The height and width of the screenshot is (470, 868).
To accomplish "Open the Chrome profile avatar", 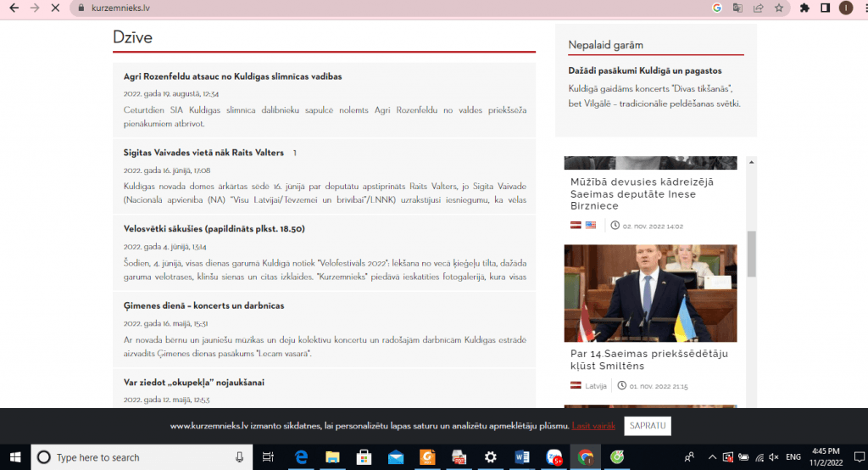I will (x=845, y=8).
